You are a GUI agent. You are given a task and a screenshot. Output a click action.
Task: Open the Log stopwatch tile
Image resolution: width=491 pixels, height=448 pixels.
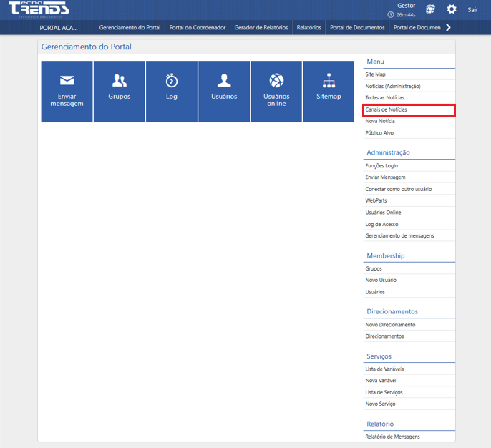tap(172, 92)
